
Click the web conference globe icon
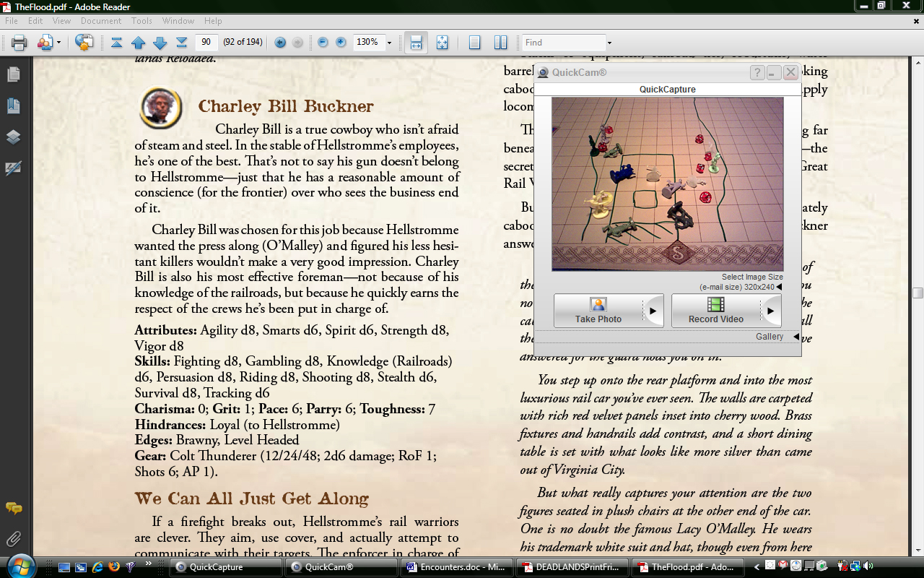click(84, 43)
